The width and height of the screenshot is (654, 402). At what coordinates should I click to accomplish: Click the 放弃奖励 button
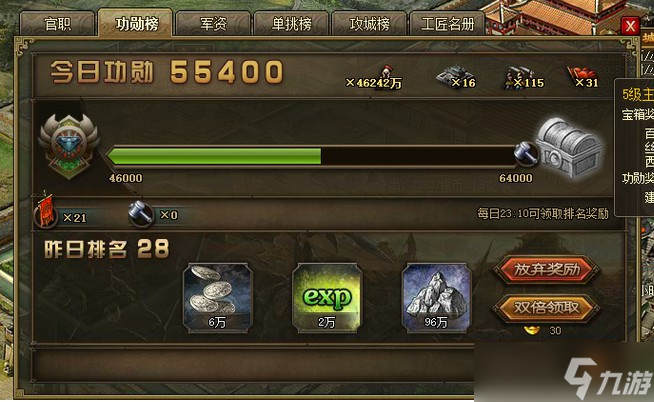click(x=546, y=270)
